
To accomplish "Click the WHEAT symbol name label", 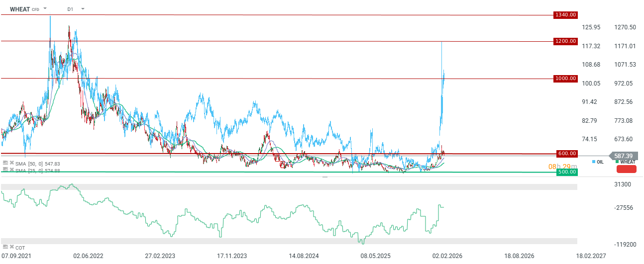I will 20,9.
